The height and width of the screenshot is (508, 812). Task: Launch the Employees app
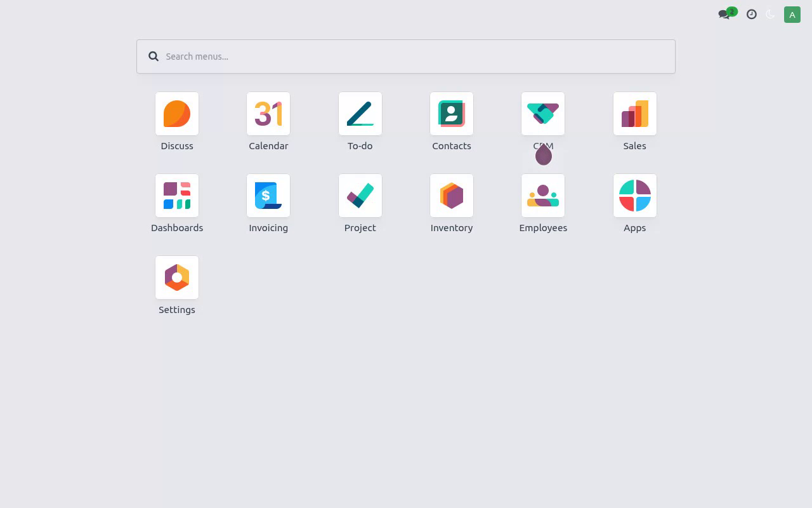pos(543,196)
